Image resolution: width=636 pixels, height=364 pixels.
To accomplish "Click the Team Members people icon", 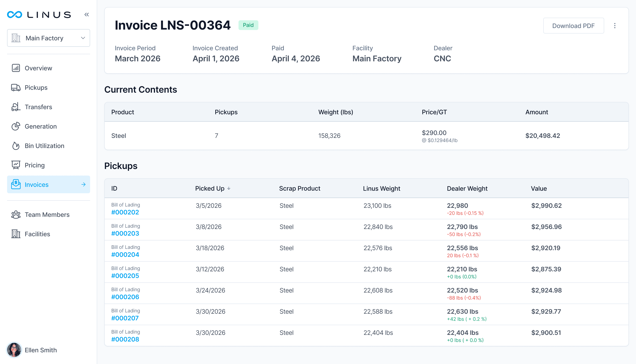I will pos(16,214).
